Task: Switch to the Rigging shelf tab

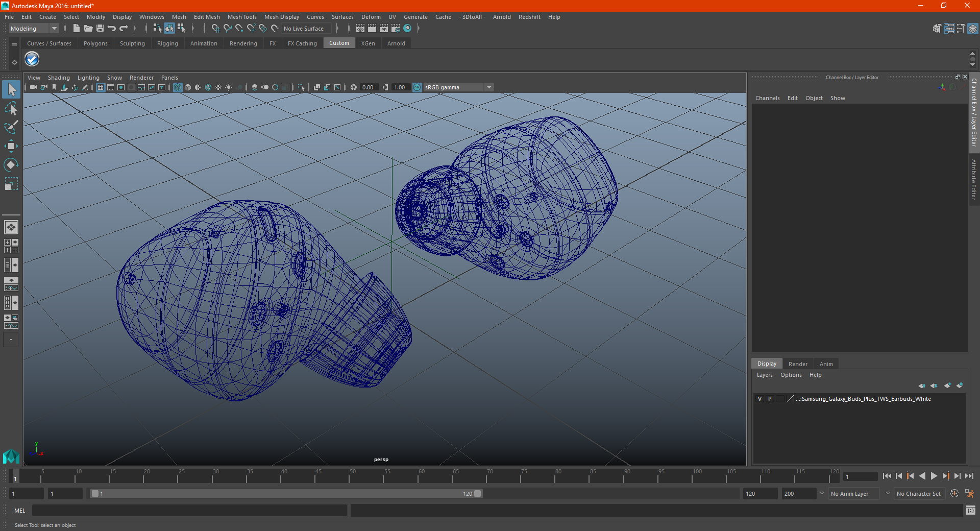Action: (167, 43)
